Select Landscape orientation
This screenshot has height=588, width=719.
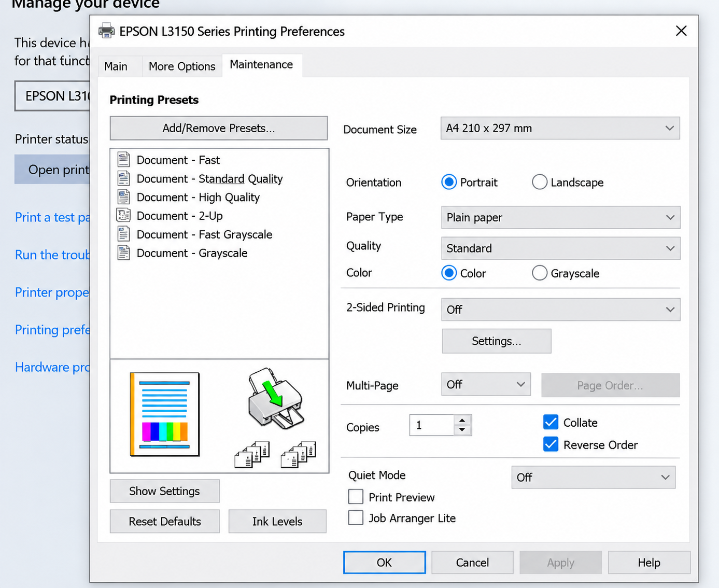point(540,182)
